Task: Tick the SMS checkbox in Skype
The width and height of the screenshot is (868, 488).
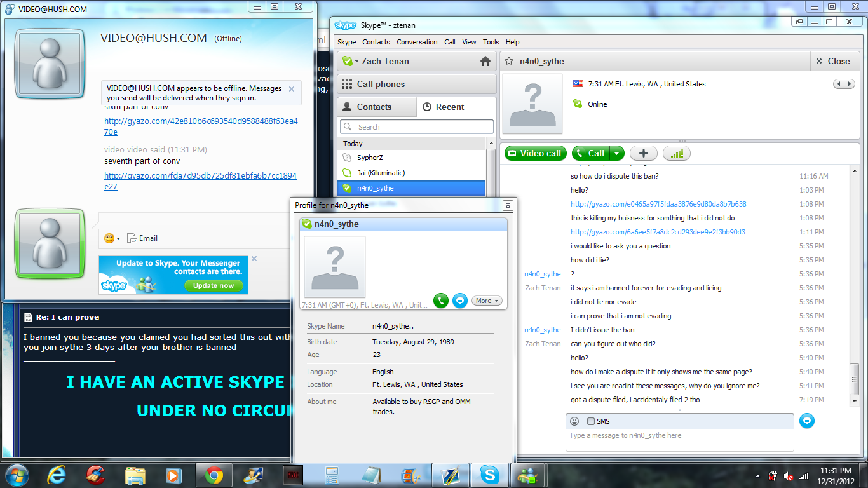Action: [x=591, y=421]
